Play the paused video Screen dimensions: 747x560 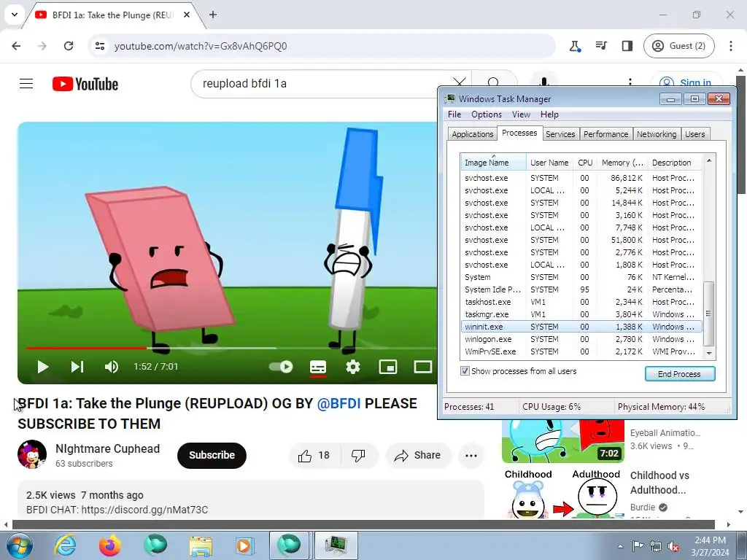(43, 367)
